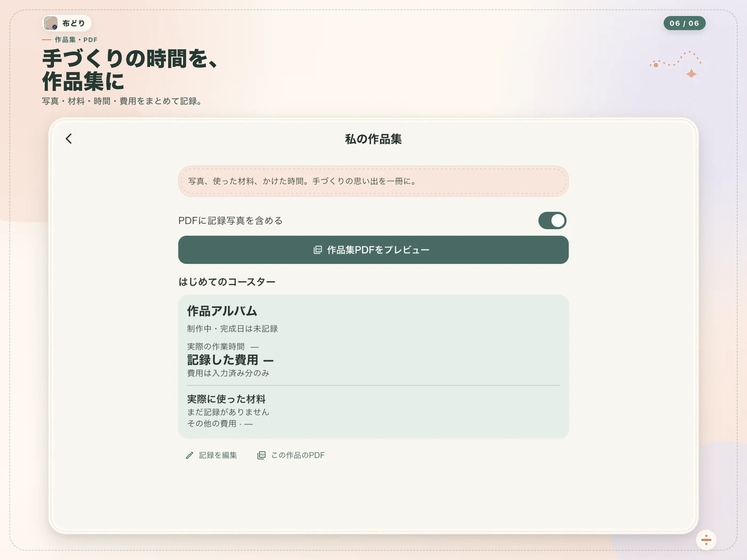The image size is (747, 560).
Task: Toggle PDFに記録写真を含める switch
Action: click(x=552, y=220)
